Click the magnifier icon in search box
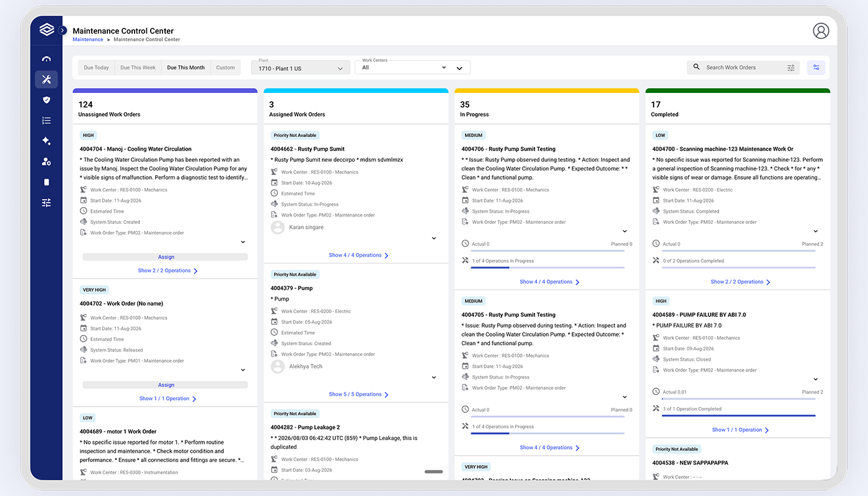Image resolution: width=868 pixels, height=496 pixels. 696,67
